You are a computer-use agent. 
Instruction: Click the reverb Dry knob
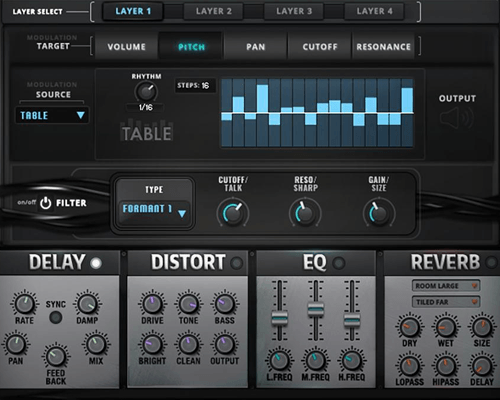409,327
